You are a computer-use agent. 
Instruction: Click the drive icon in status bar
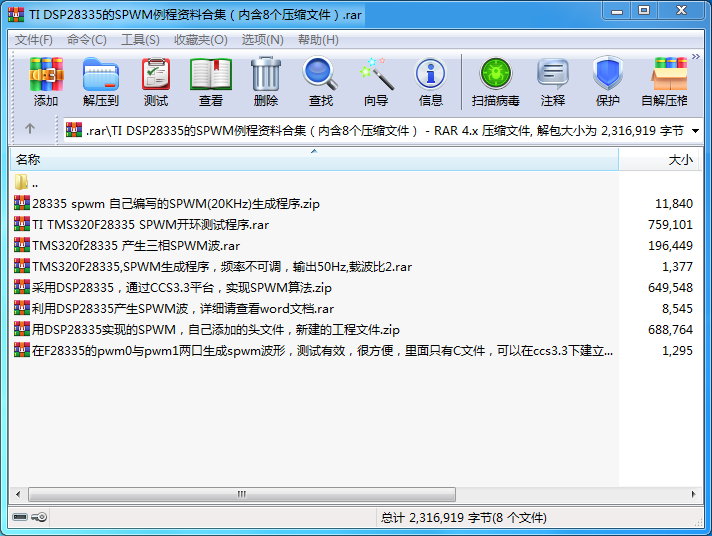pos(20,517)
